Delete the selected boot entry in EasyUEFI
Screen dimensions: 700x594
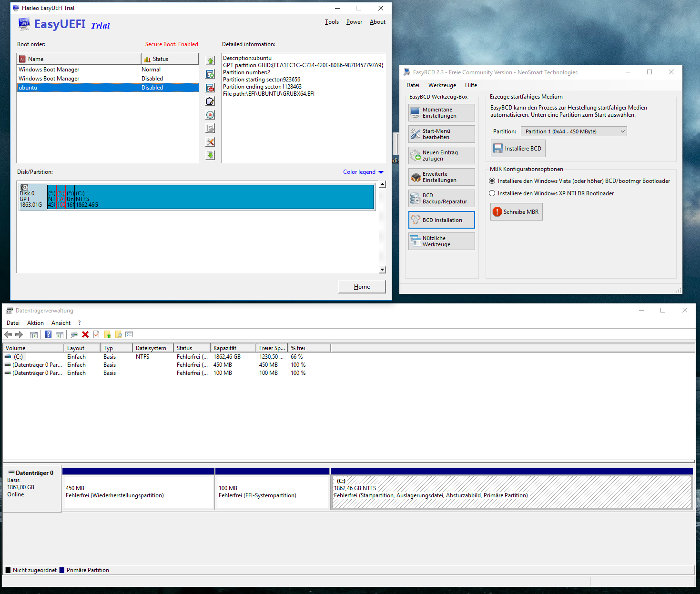pos(210,88)
